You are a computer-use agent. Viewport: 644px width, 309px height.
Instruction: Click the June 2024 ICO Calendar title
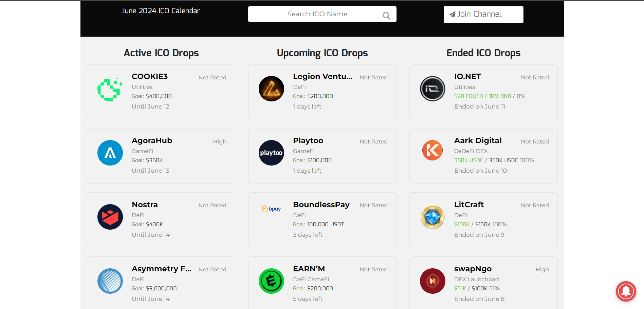(161, 11)
